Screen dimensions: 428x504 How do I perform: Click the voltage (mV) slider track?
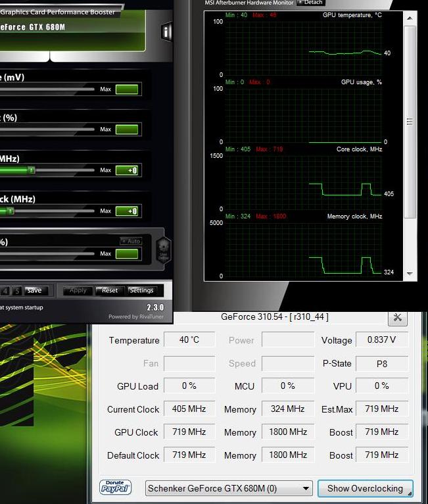47,89
